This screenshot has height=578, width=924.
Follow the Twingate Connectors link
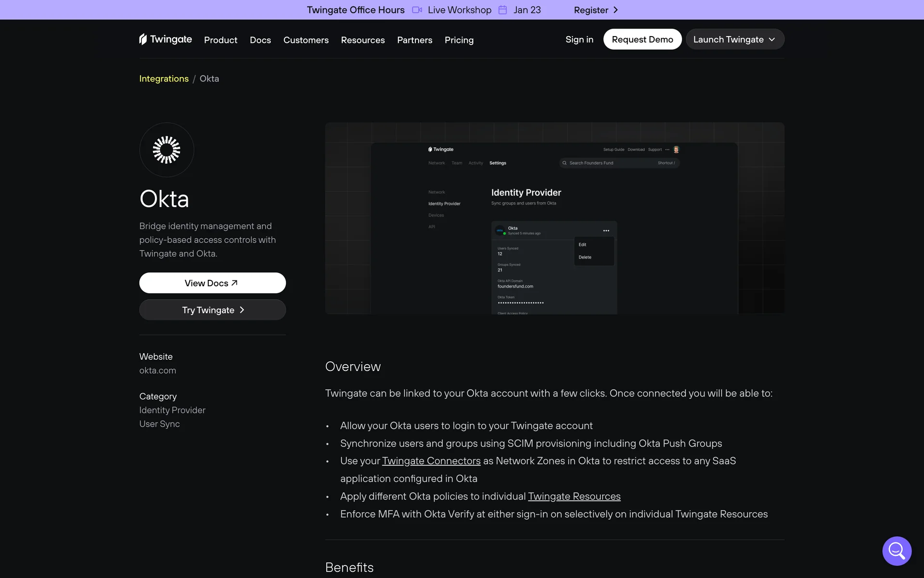click(431, 461)
